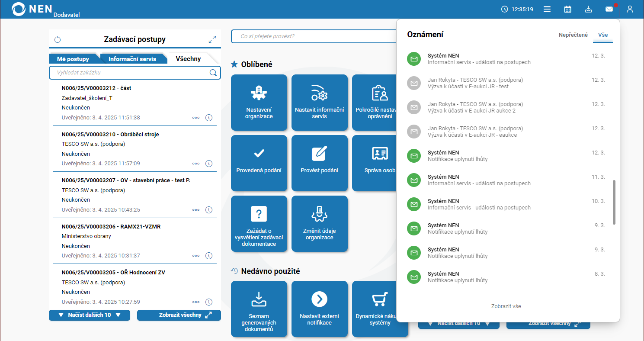Go to NEN home via logo
644x341 pixels.
click(32, 9)
